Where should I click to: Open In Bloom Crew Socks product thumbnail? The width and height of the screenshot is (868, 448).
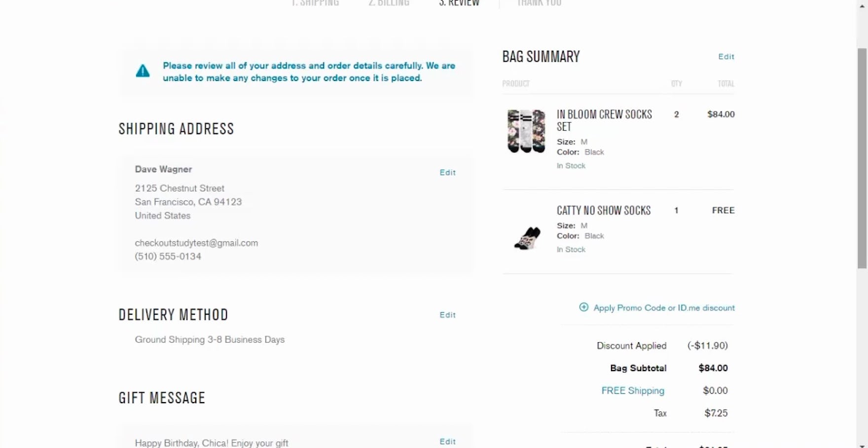coord(526,131)
